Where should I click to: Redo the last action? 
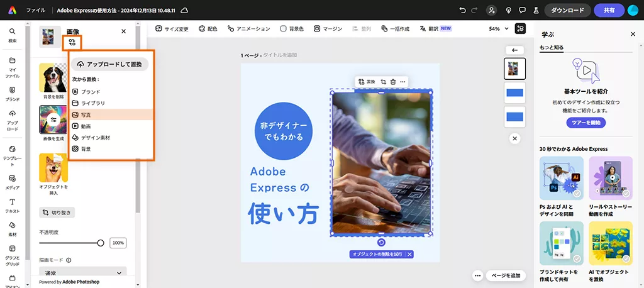pos(475,10)
